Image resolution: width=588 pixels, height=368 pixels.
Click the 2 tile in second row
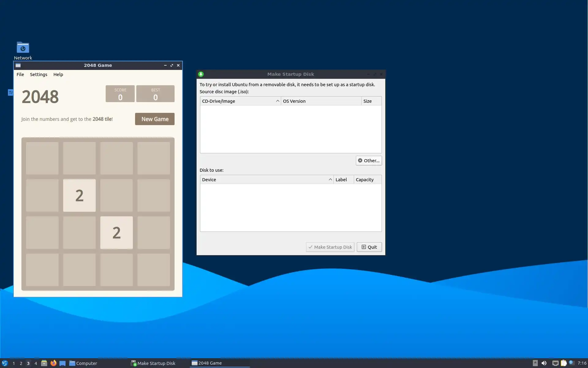pos(79,195)
